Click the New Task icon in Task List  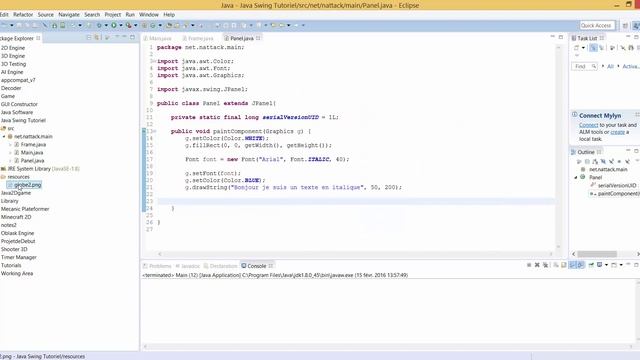[576, 48]
